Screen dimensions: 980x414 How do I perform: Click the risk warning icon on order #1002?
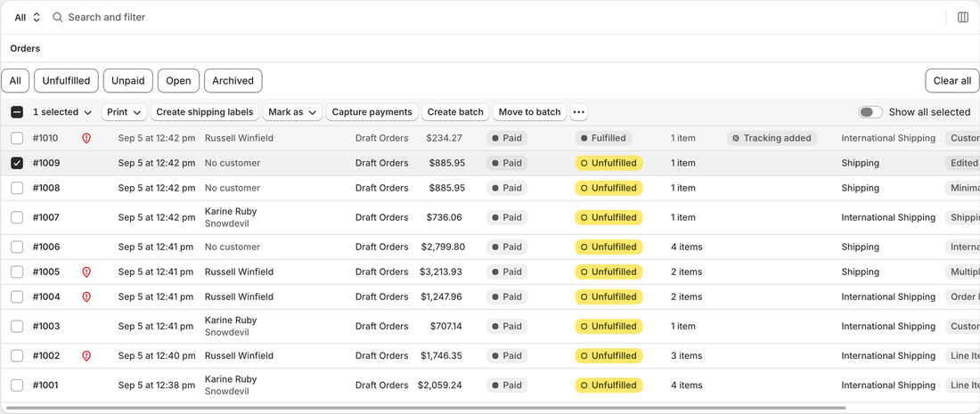[87, 356]
